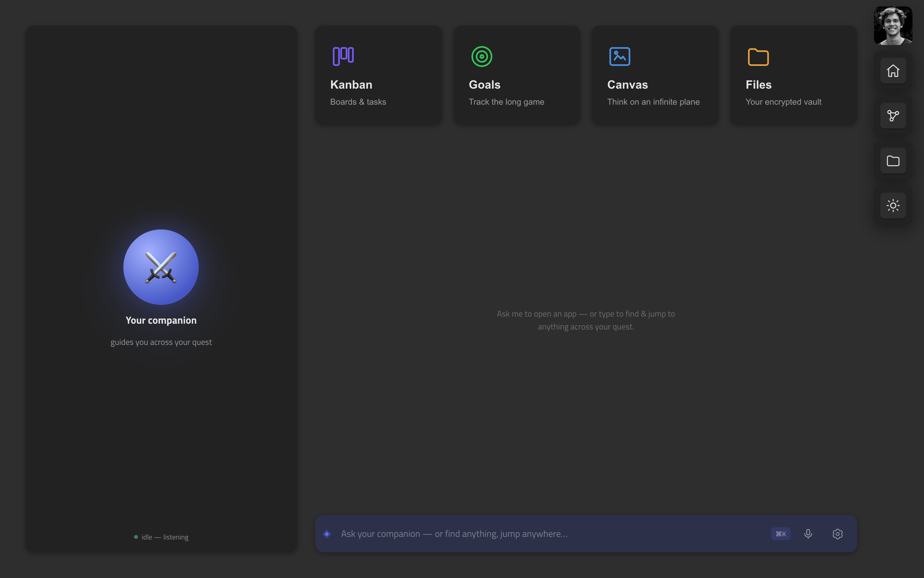Focus the Ask your companion input field
Screen dimensions: 924x578
point(550,534)
